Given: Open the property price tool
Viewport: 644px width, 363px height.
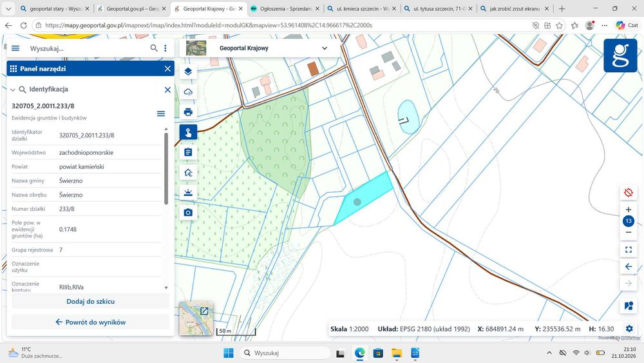Looking at the screenshot, I should point(188,172).
